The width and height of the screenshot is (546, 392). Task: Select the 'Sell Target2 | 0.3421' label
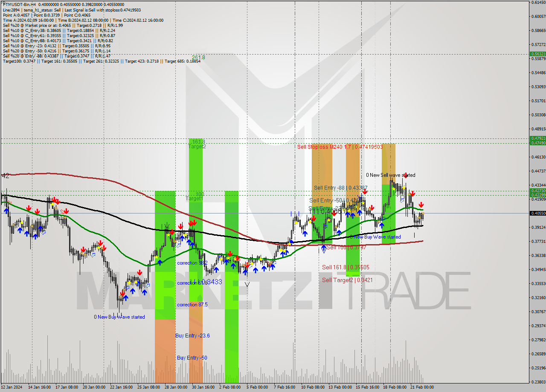[347, 280]
